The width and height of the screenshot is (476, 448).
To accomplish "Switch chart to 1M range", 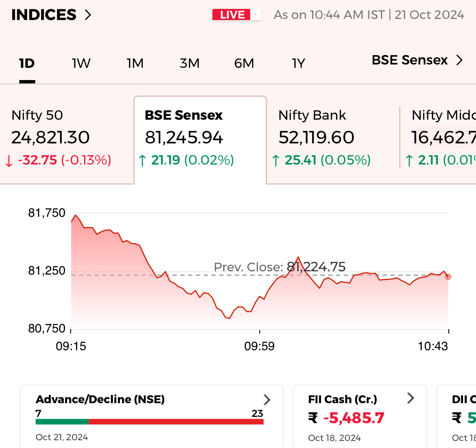I will pyautogui.click(x=135, y=64).
